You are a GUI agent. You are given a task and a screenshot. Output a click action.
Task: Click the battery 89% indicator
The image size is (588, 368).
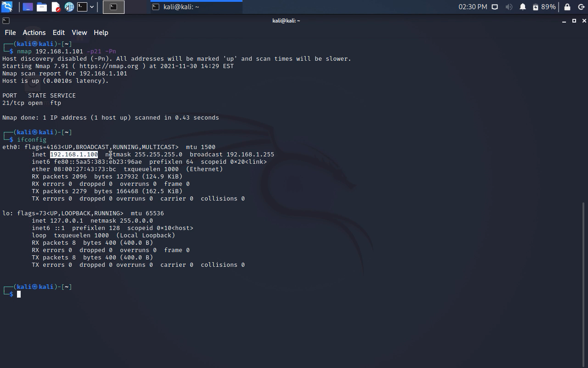tap(544, 7)
